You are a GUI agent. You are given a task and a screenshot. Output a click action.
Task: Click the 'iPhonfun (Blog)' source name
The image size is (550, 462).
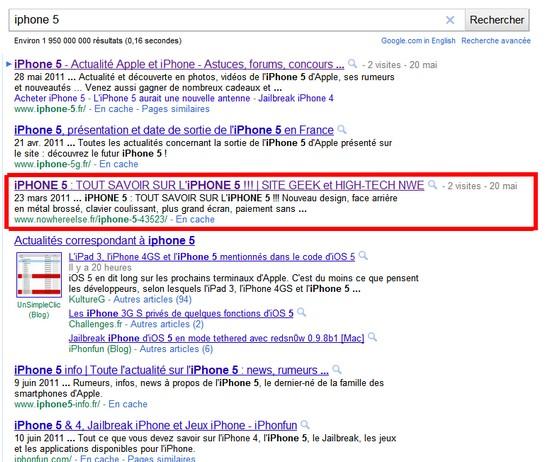pos(100,349)
